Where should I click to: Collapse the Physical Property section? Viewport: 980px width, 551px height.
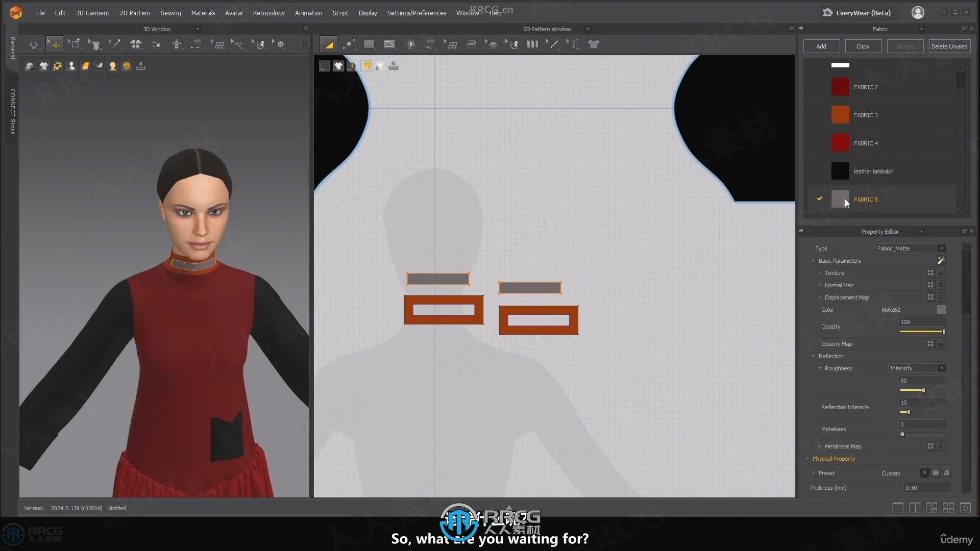click(x=807, y=459)
